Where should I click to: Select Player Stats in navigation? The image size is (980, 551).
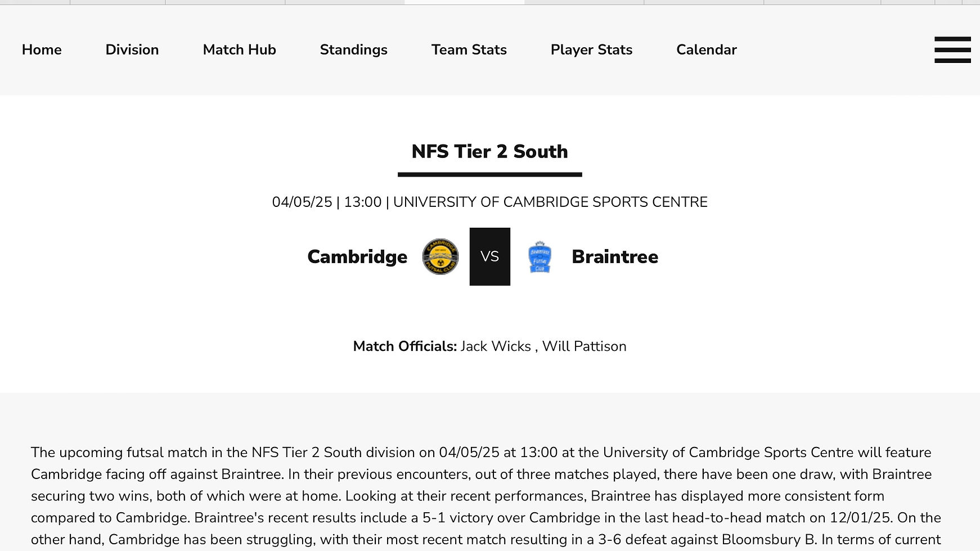tap(591, 49)
